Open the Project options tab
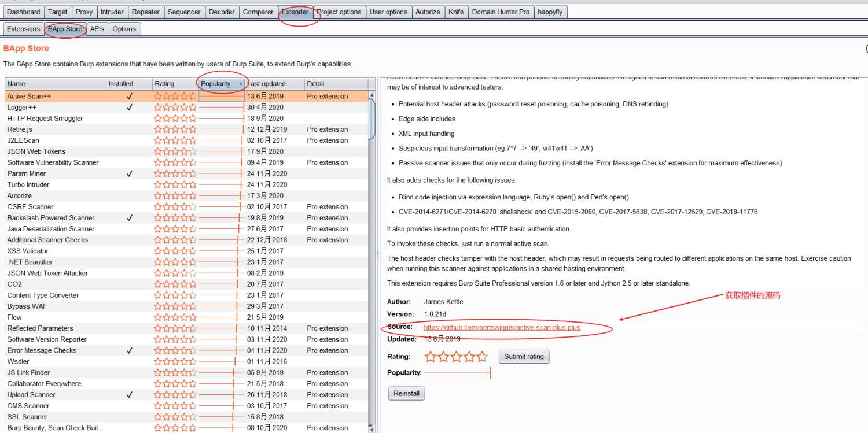Screen dimensions: 868x433 (x=339, y=12)
